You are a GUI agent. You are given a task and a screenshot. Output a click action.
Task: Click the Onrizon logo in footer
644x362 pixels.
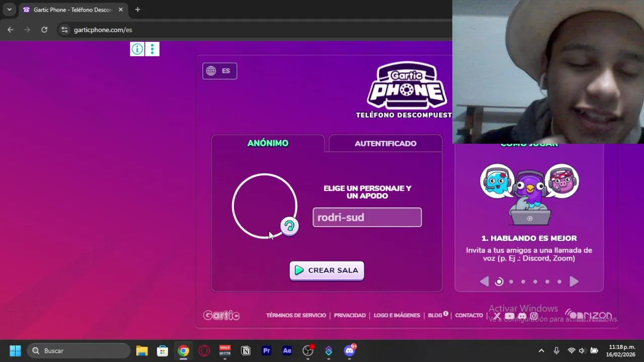click(588, 315)
